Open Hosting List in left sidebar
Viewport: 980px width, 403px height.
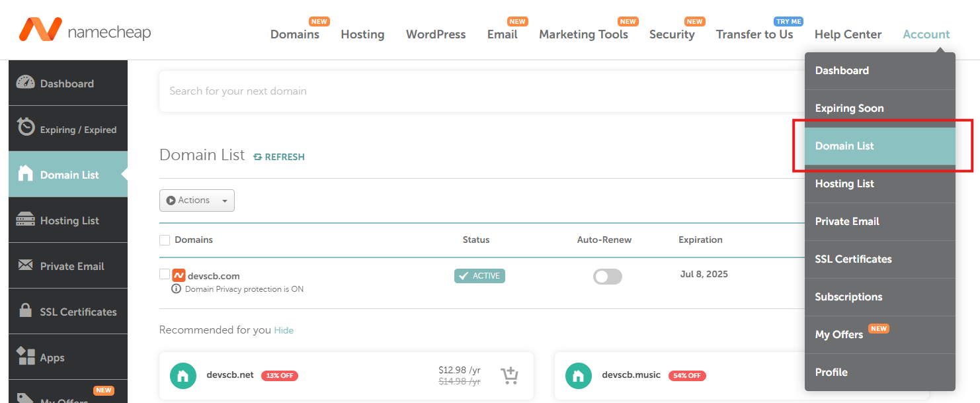(68, 220)
